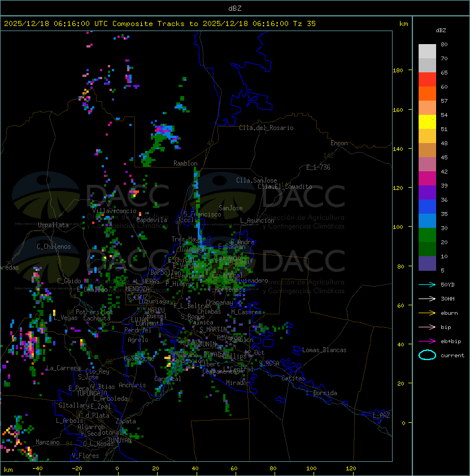Click the SanJose location label
The image size is (470, 476).
pyautogui.click(x=230, y=208)
